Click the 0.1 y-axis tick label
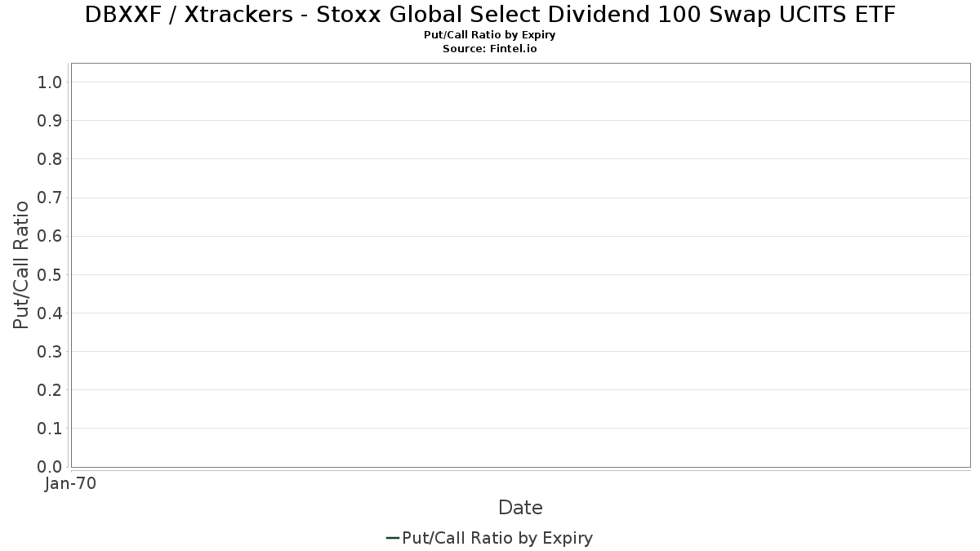 click(50, 429)
